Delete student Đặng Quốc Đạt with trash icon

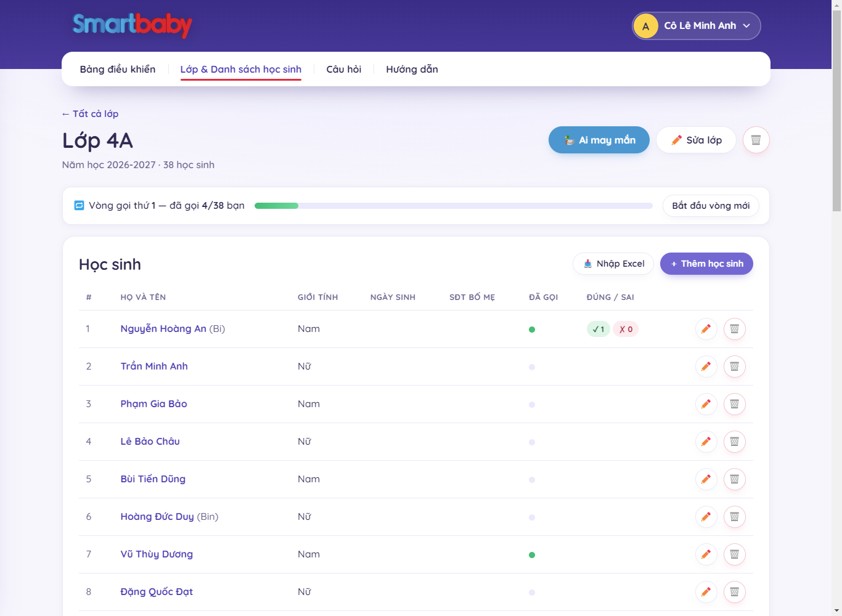pos(735,592)
